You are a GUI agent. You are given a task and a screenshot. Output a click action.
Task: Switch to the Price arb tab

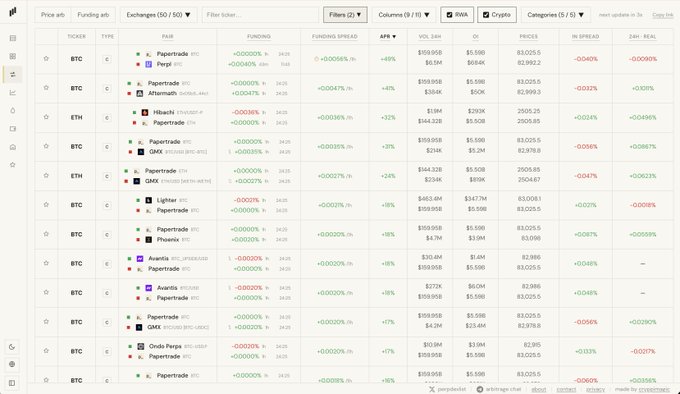(x=53, y=15)
